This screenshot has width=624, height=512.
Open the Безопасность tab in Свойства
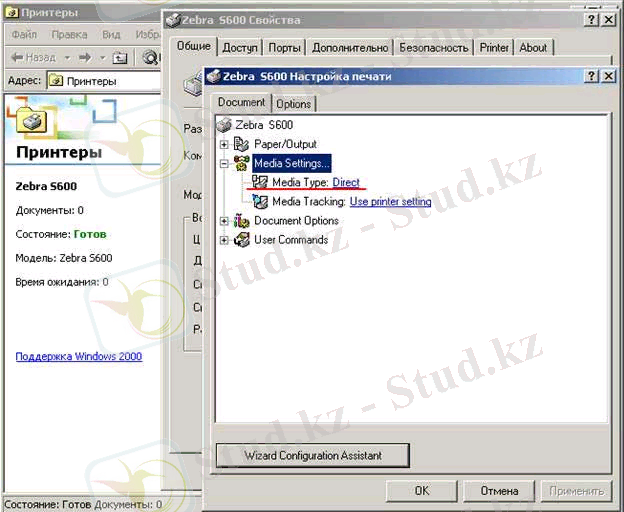(433, 48)
